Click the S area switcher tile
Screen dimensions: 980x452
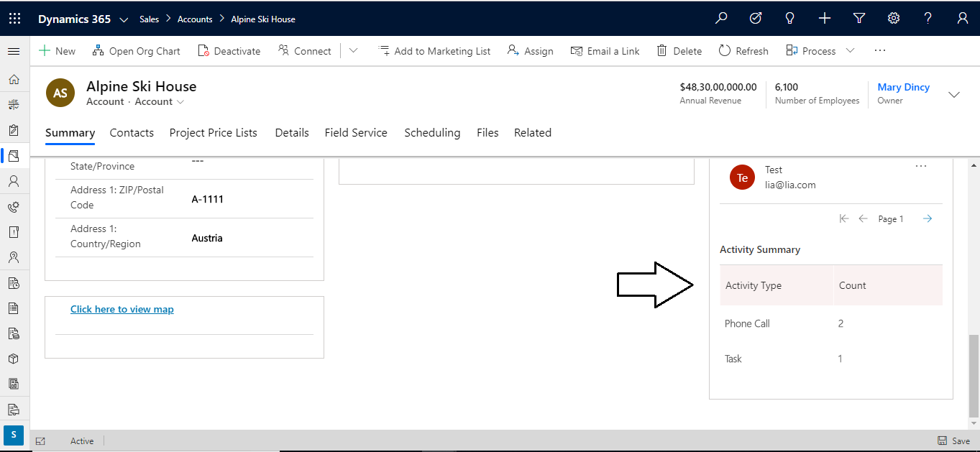(x=14, y=435)
